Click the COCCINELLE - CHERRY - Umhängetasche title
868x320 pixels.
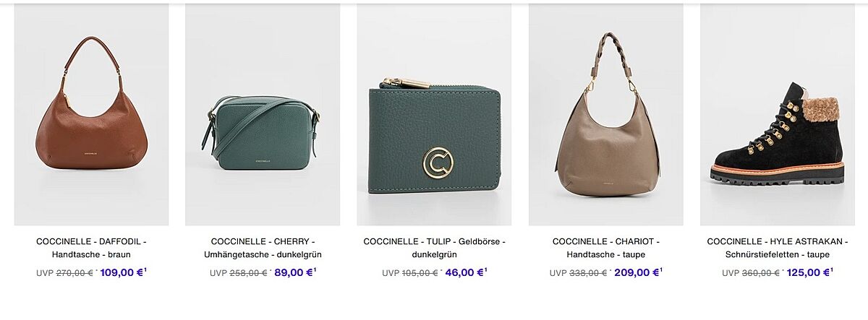[263, 248]
